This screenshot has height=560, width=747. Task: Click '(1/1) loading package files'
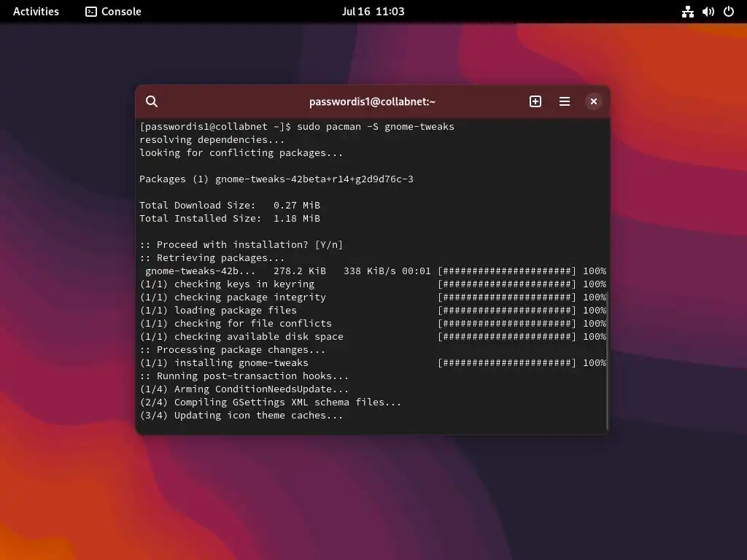(218, 311)
